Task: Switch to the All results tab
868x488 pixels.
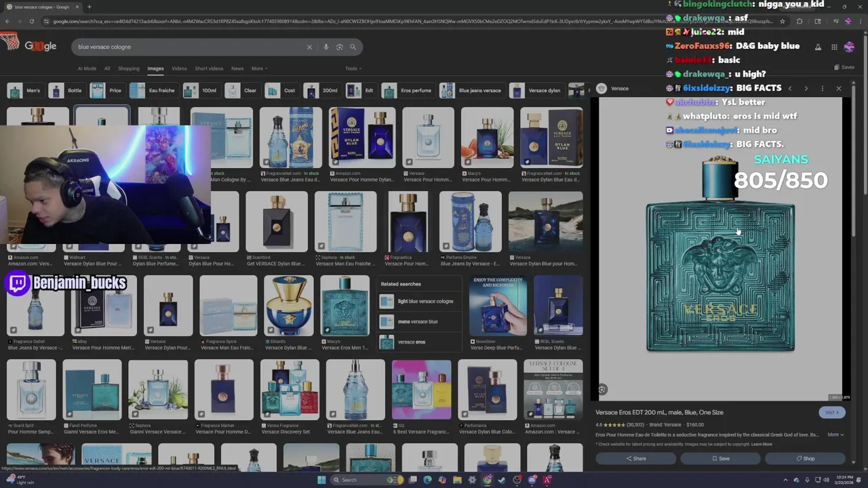Action: (107, 68)
